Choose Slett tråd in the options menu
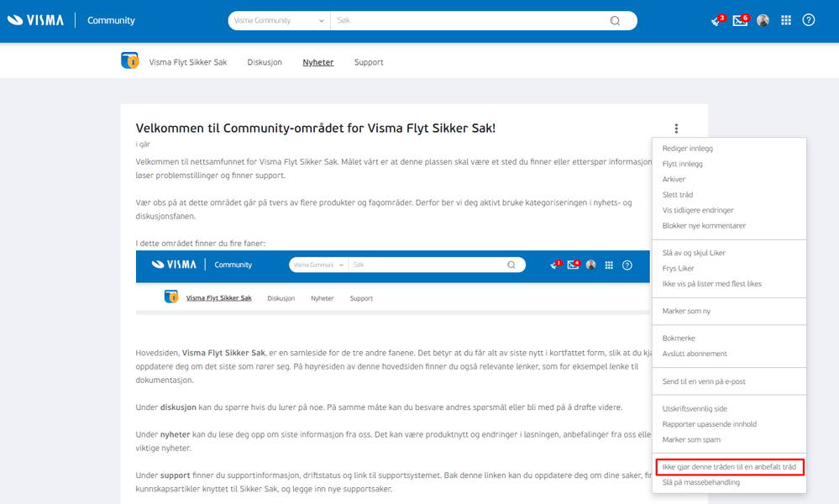The height and width of the screenshot is (504, 839). (x=678, y=195)
